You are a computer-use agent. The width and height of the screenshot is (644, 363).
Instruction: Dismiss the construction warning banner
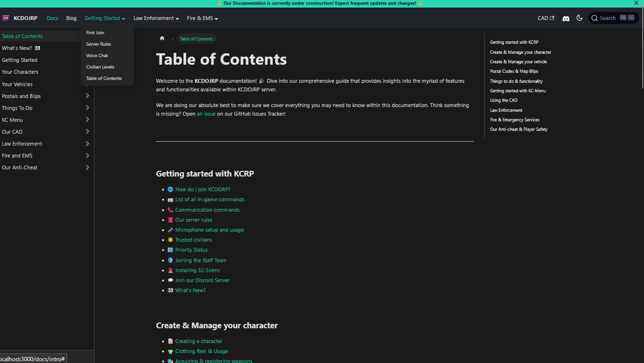coord(636,3)
